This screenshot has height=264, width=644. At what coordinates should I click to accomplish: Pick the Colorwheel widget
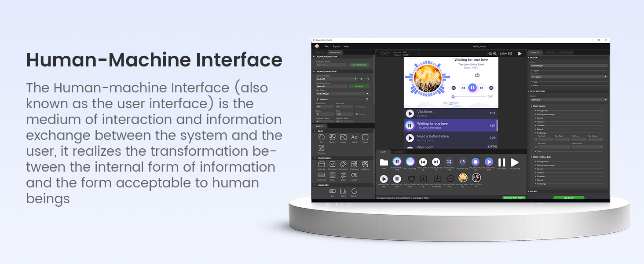343,165
